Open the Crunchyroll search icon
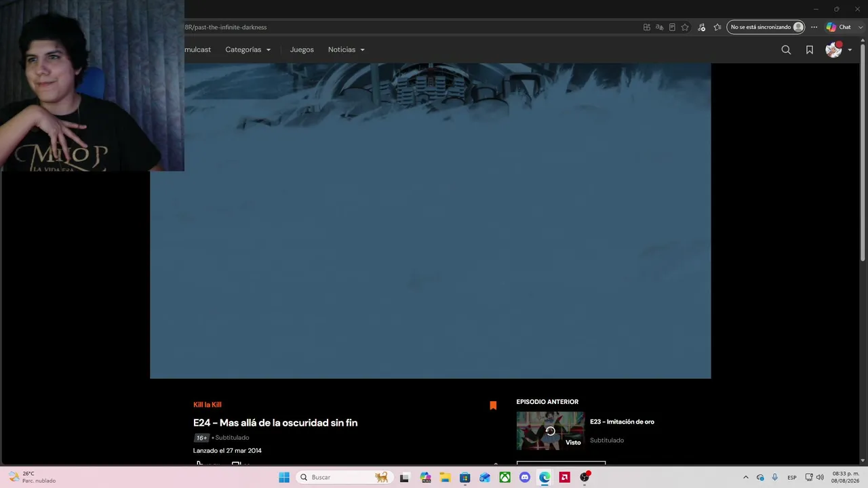Screen dimensions: 868x488 click(786, 49)
